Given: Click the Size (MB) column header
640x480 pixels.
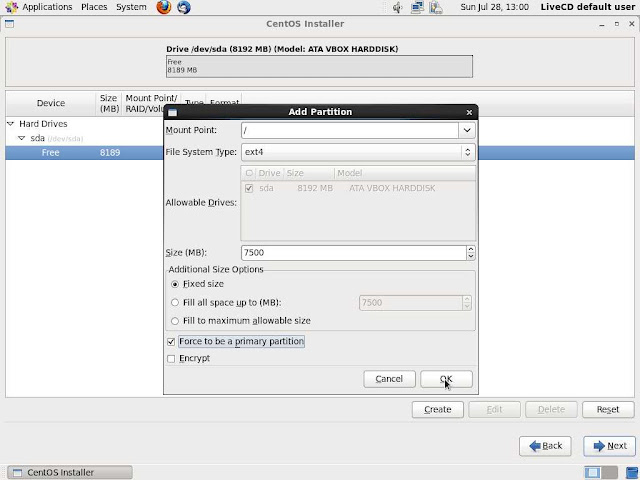Looking at the screenshot, I should click(109, 103).
